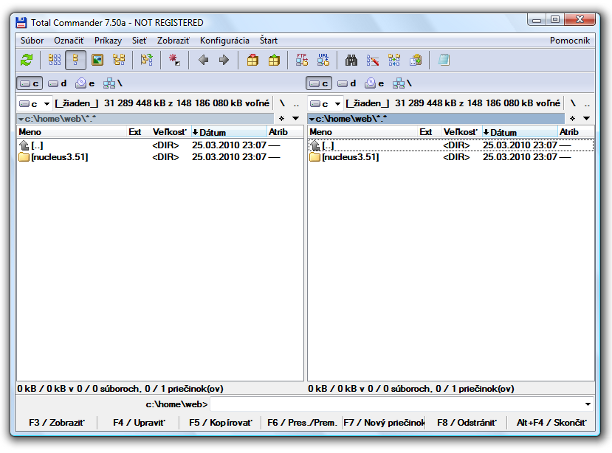Open network neighborhood in left drive bar
612x453 pixels.
112,83
